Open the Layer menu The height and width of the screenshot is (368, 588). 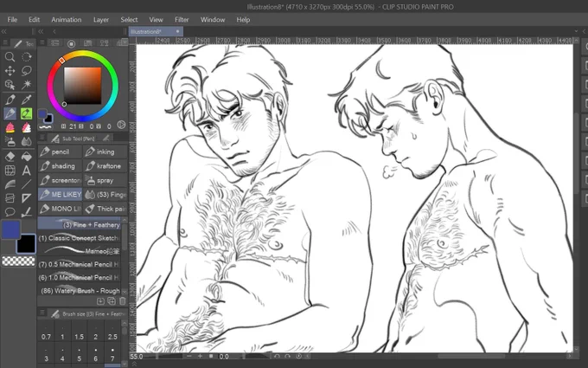(101, 20)
